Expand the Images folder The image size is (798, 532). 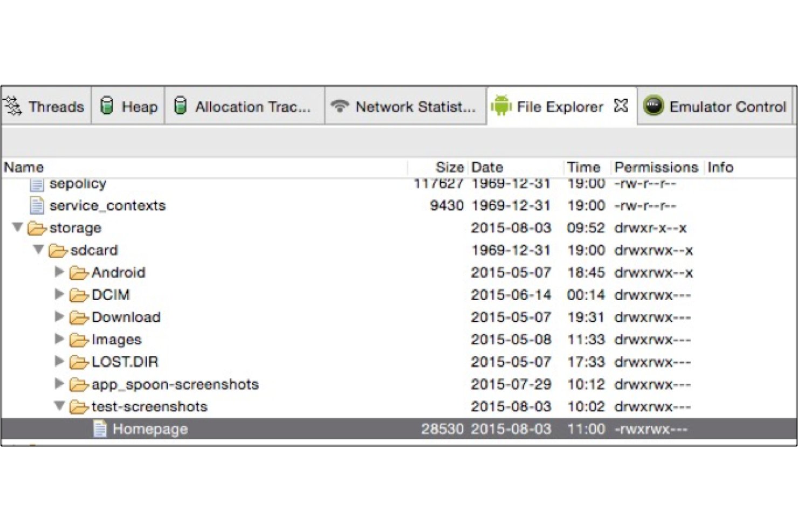click(x=60, y=339)
